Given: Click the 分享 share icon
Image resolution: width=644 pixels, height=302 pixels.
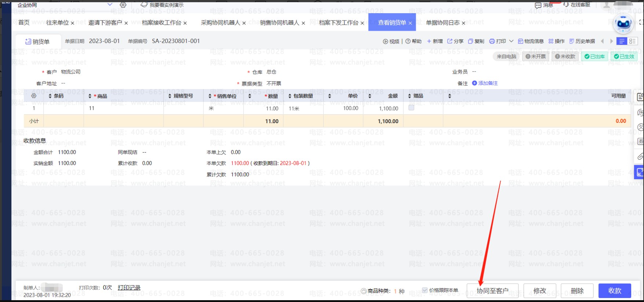Looking at the screenshot, I should pyautogui.click(x=450, y=41).
